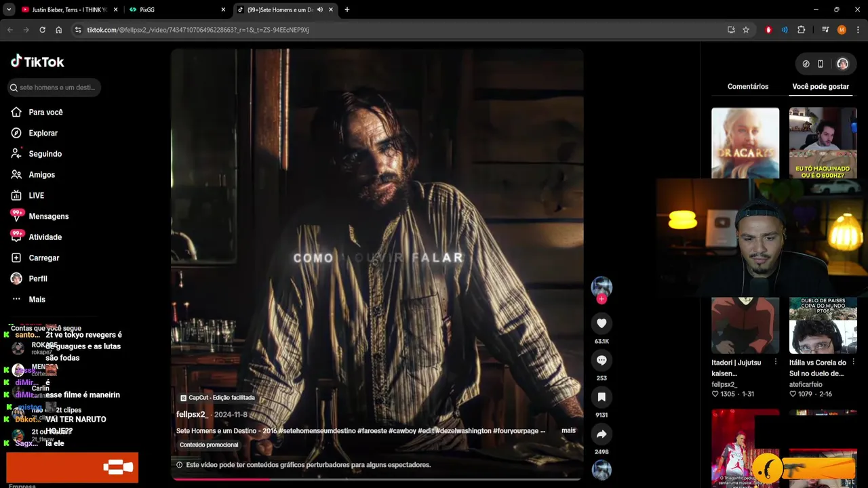Viewport: 868px width, 488px height.
Task: Share the video with arrow icon
Action: pyautogui.click(x=601, y=434)
